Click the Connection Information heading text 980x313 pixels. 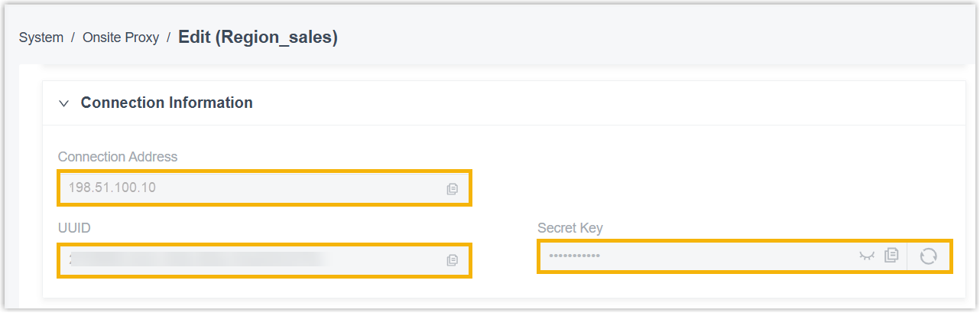point(167,103)
